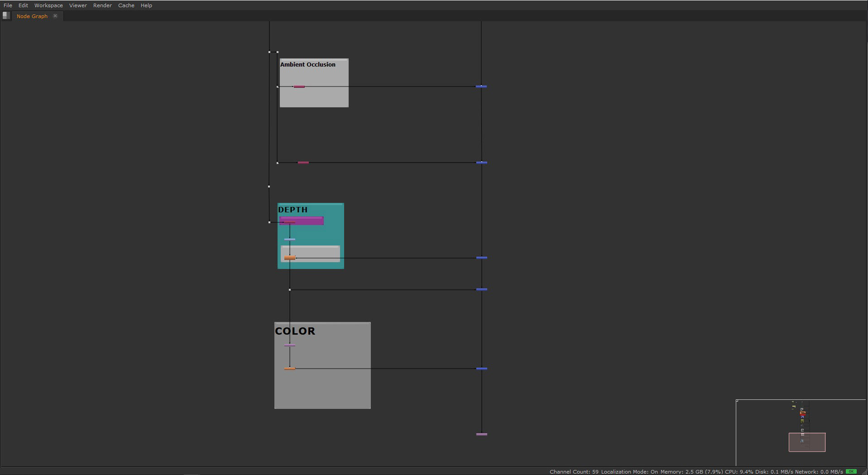Open the Edit menu

tap(23, 5)
